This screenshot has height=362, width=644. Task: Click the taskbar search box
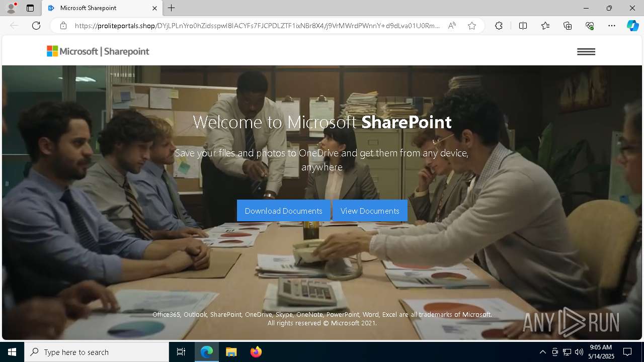point(97,352)
